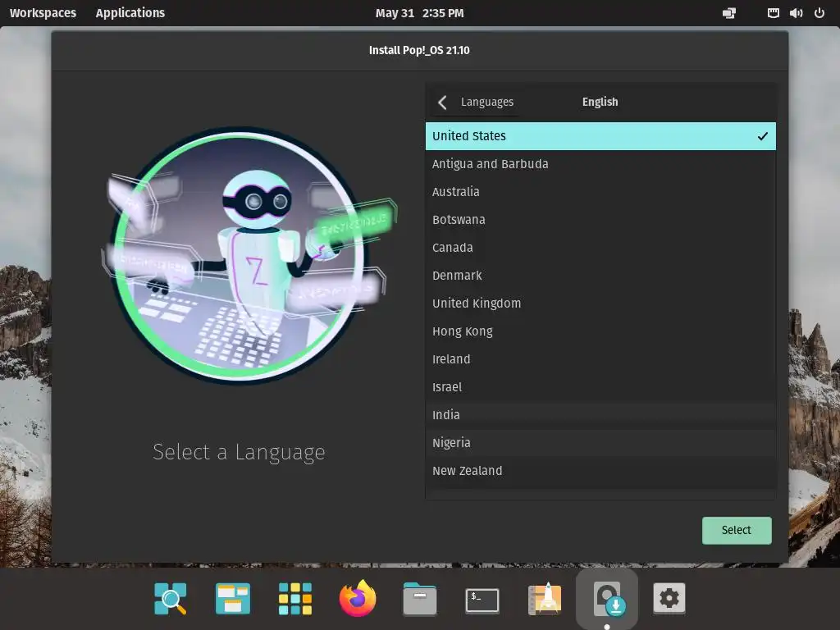Open the Workspaces menu
The height and width of the screenshot is (630, 840).
[43, 13]
